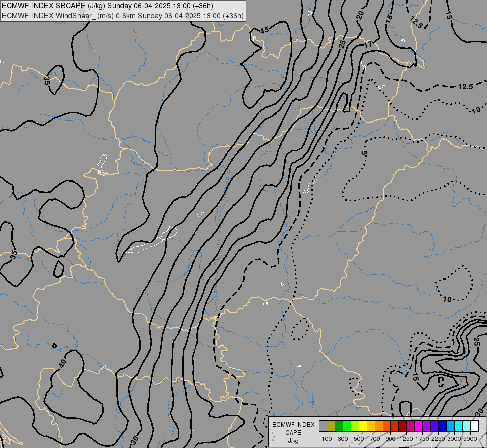The image size is (487, 448).
Task: Click the 40 contour label
Action: pos(62,363)
